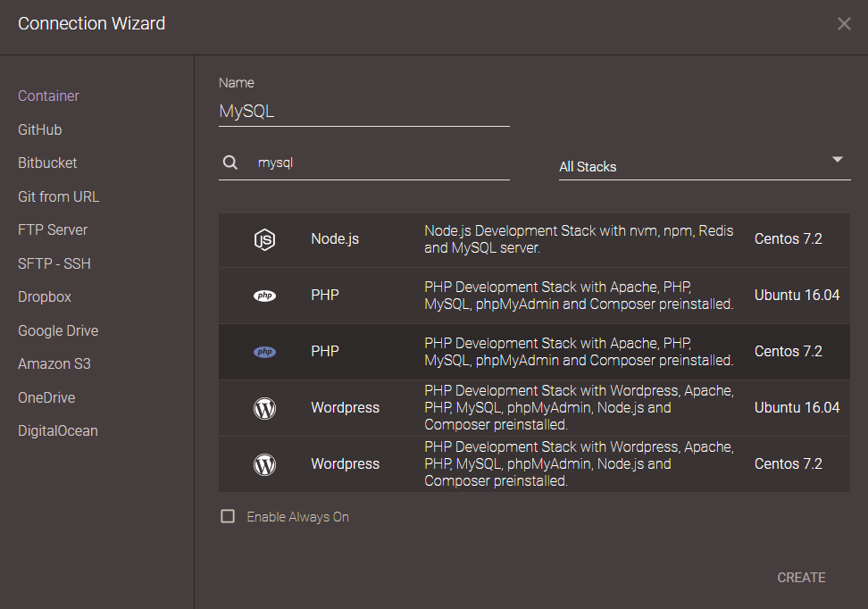Click the CREATE button
868x609 pixels.
point(801,578)
